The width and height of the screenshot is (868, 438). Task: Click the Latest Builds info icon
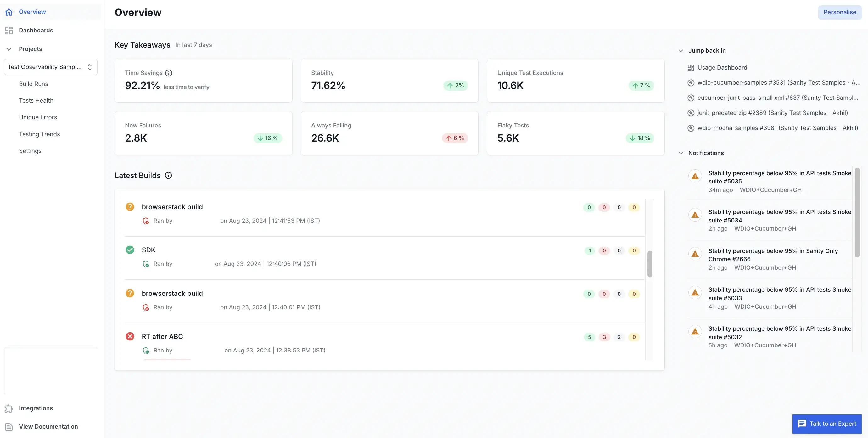point(169,176)
